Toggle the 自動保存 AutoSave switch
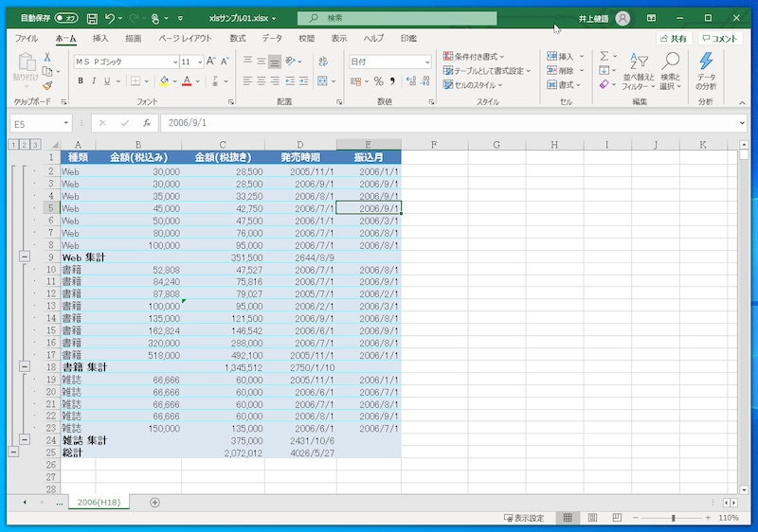 click(x=66, y=18)
